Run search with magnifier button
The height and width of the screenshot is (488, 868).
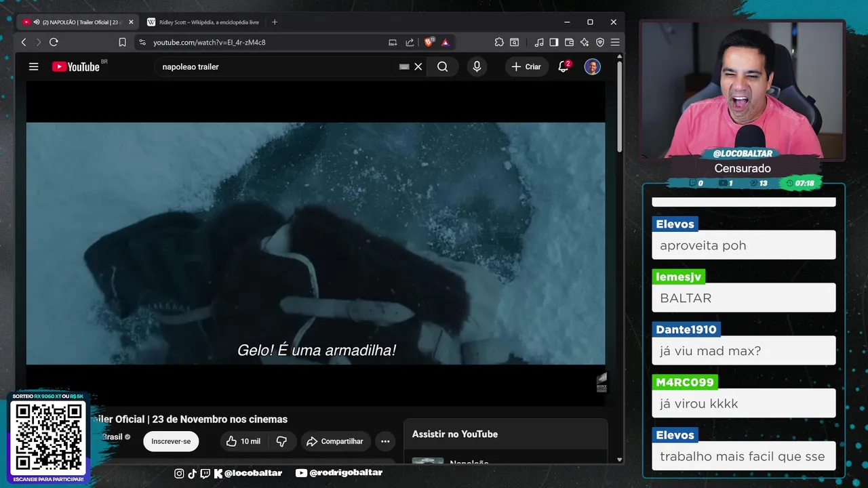[443, 66]
